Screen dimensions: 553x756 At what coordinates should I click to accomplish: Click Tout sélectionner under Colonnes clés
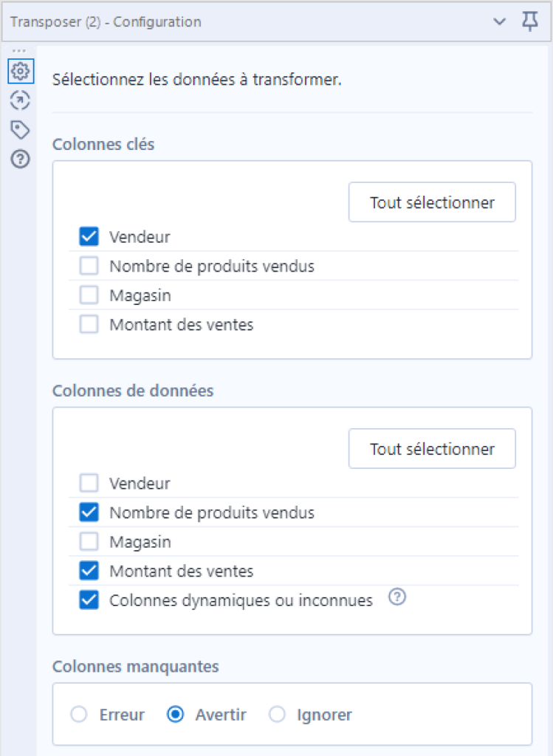coord(432,202)
